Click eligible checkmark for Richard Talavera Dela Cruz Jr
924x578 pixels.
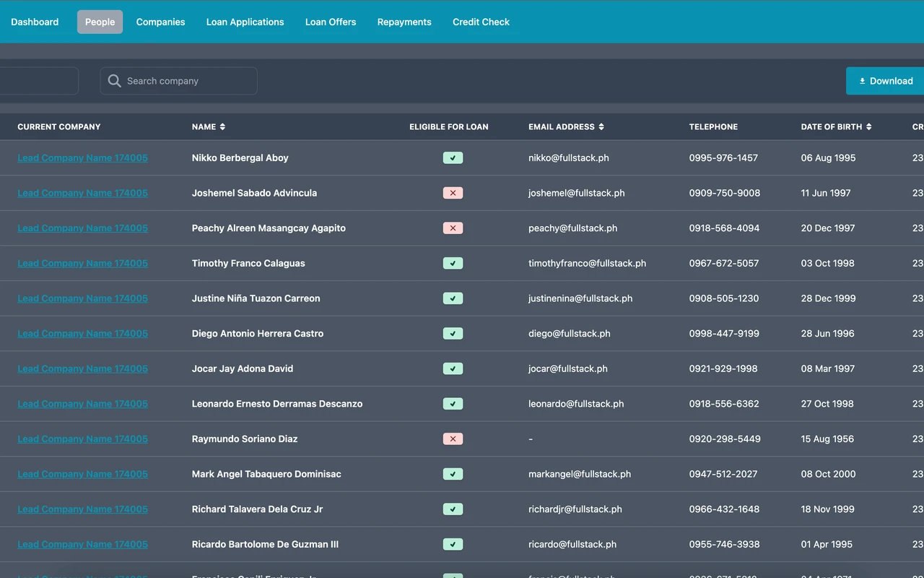453,509
